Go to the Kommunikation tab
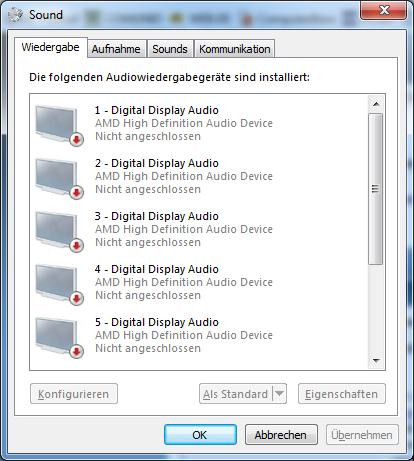The height and width of the screenshot is (461, 414). [x=235, y=49]
